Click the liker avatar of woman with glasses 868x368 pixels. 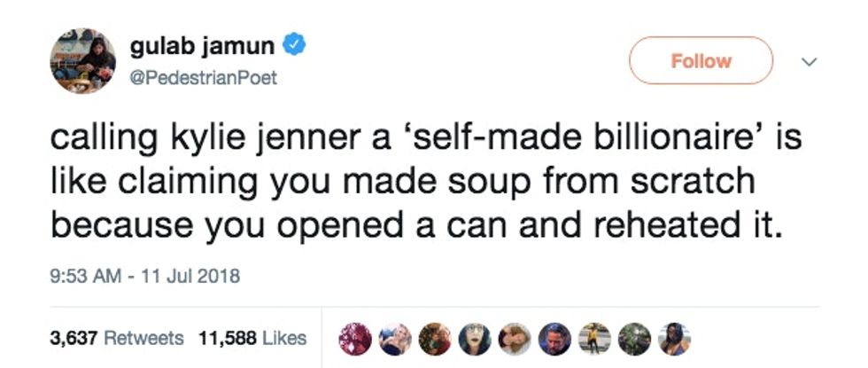tap(477, 338)
